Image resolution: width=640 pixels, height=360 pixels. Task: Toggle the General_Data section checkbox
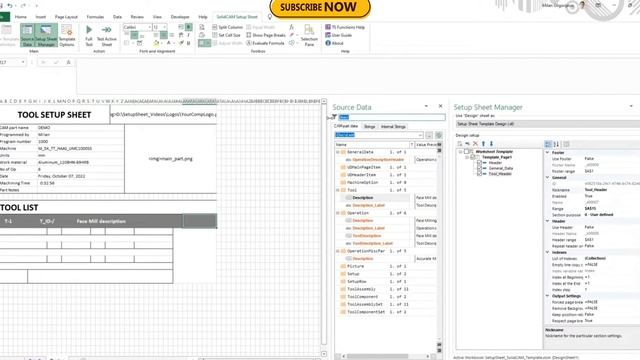[x=480, y=168]
